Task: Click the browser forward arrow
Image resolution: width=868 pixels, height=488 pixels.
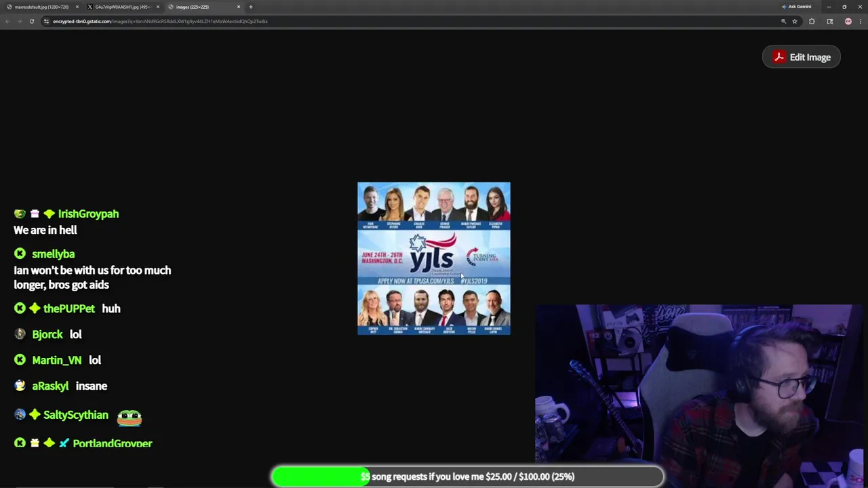Action: 20,21
